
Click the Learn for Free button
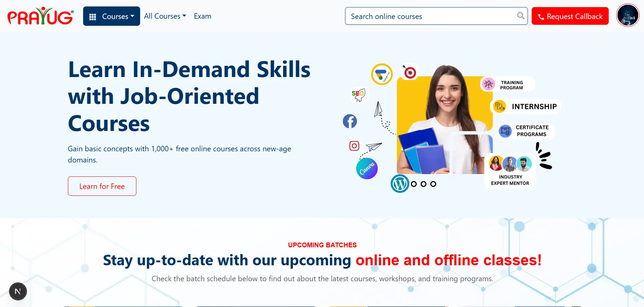tap(102, 186)
